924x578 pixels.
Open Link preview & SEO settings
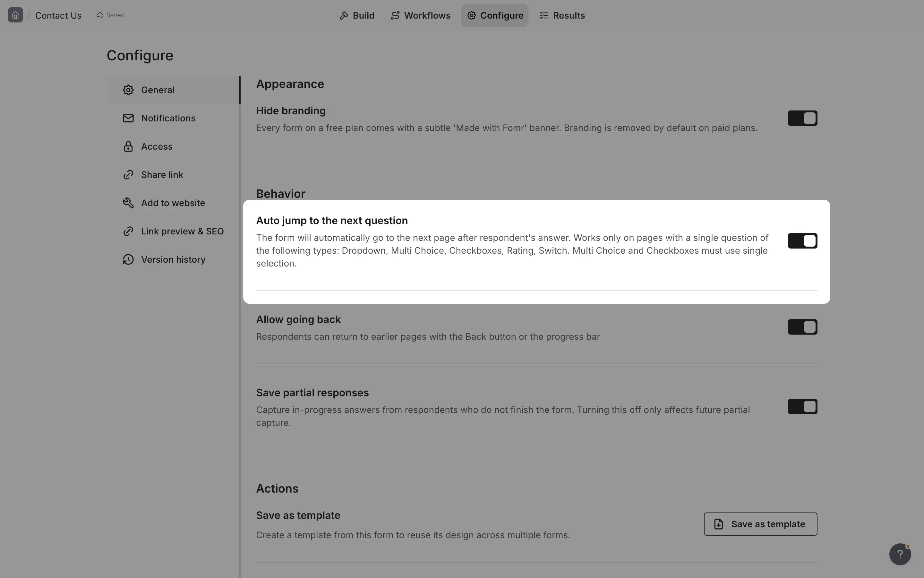pos(173,231)
